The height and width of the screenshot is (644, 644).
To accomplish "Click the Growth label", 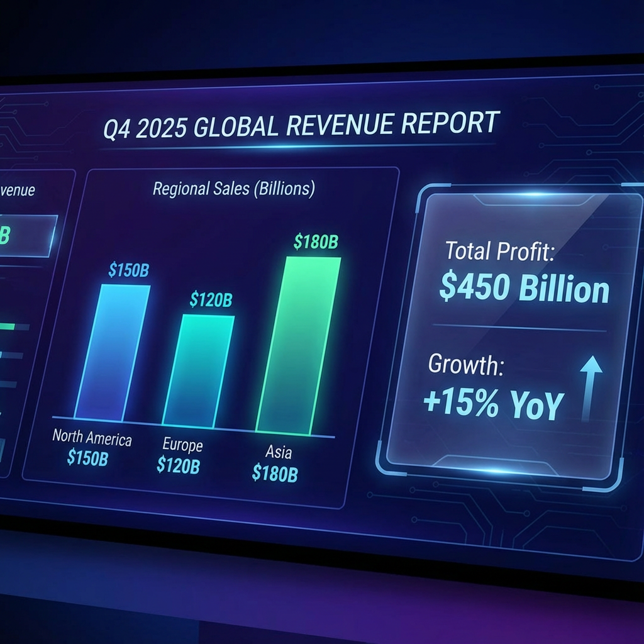I will click(465, 365).
